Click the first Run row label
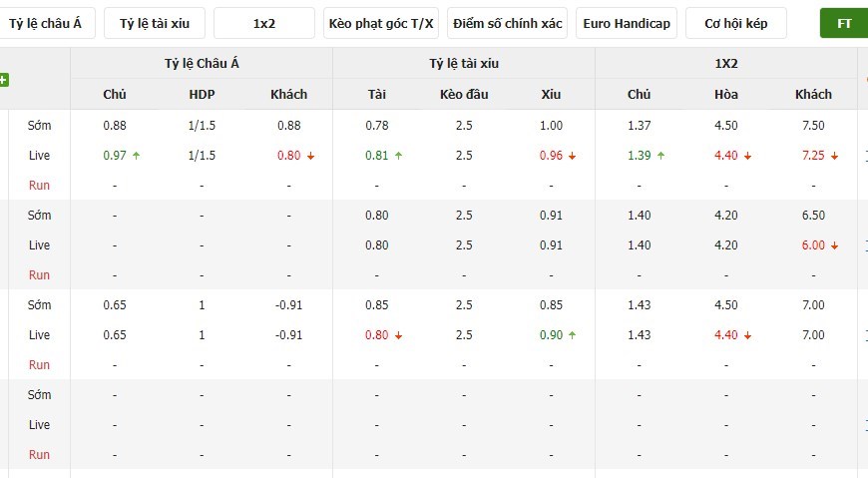868x478 pixels. pos(39,185)
